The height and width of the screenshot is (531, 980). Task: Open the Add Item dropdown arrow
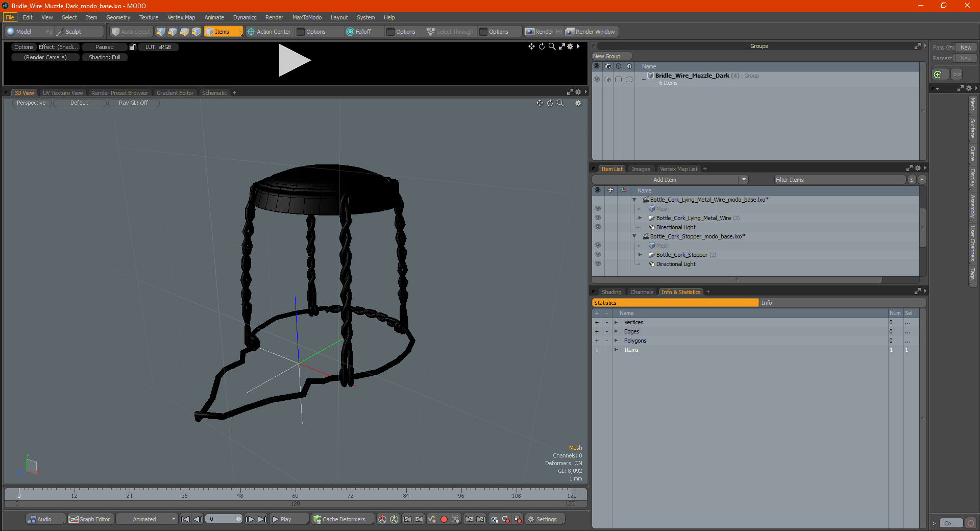point(744,180)
